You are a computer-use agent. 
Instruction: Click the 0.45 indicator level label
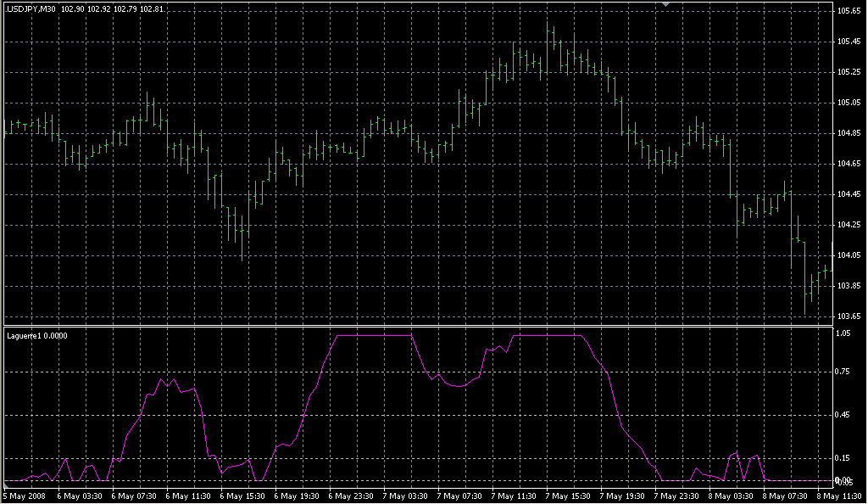(x=844, y=415)
